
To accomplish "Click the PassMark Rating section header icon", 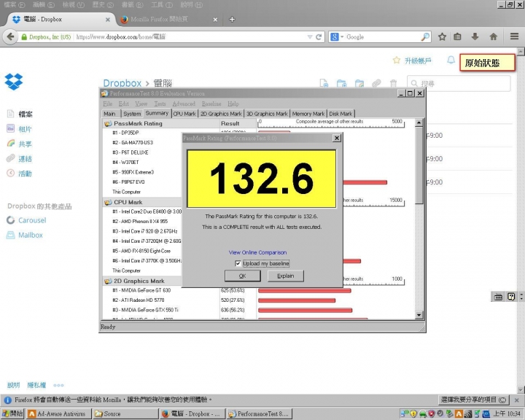I will [108, 123].
